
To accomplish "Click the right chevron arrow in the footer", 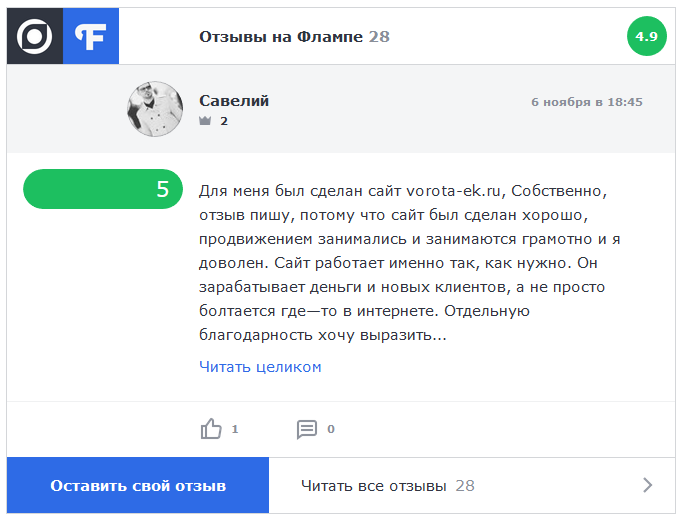I will tap(647, 486).
